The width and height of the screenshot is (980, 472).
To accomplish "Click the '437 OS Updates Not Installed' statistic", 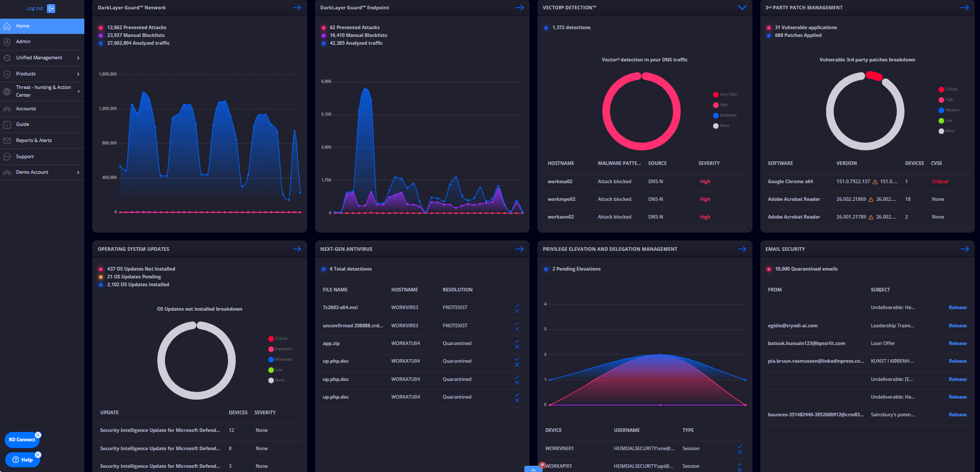I will click(141, 269).
